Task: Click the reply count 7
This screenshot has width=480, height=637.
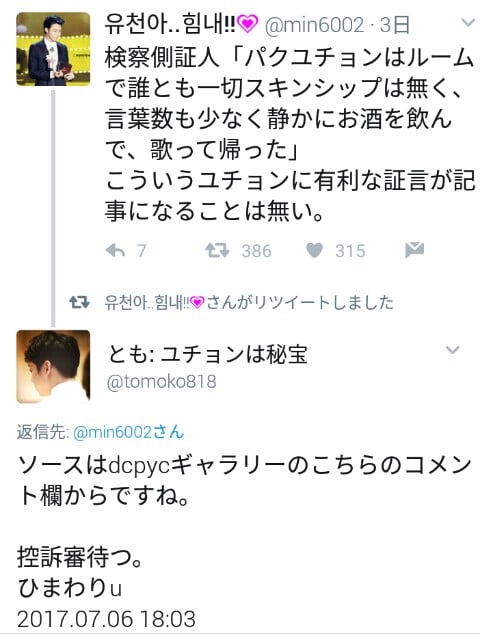Action: [x=141, y=251]
